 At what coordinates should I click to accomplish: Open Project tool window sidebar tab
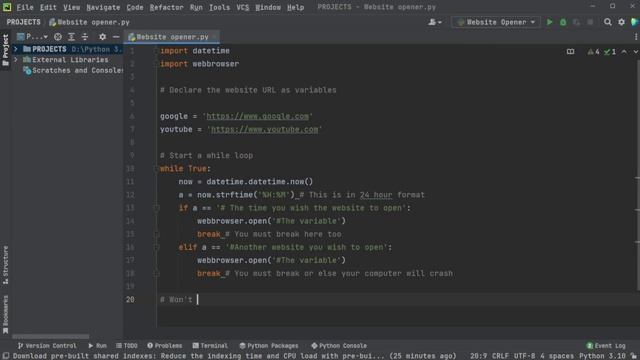(x=5, y=50)
